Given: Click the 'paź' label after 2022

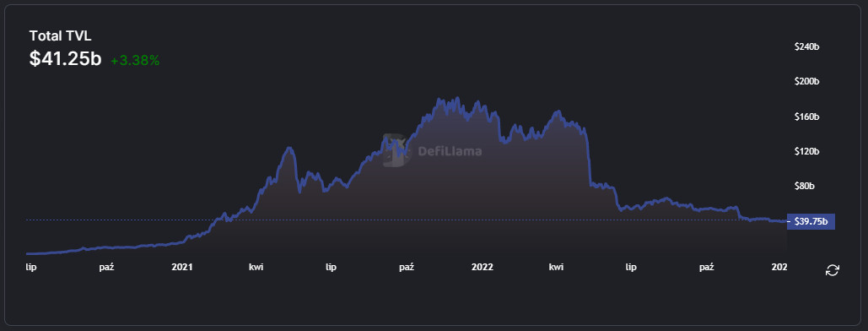Looking at the screenshot, I should click(706, 267).
